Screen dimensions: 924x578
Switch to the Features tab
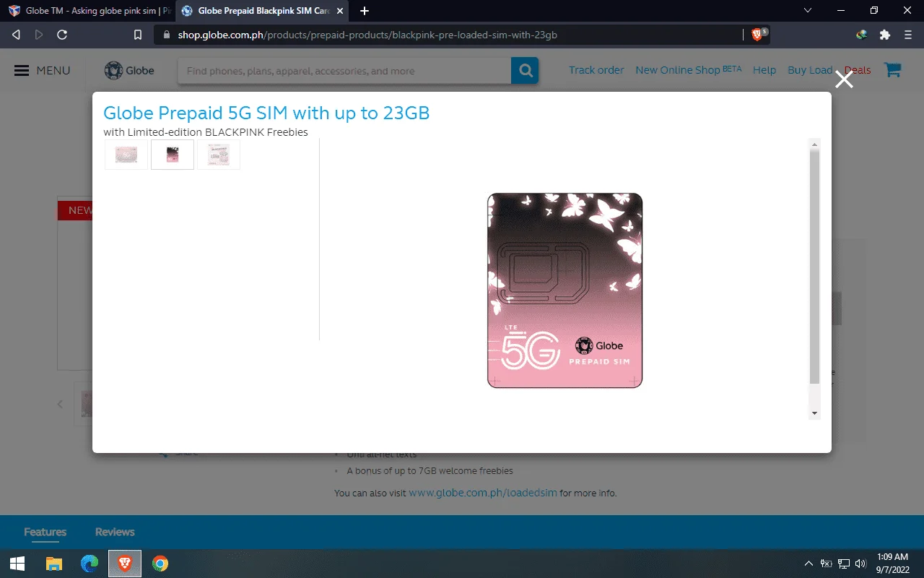click(x=45, y=532)
